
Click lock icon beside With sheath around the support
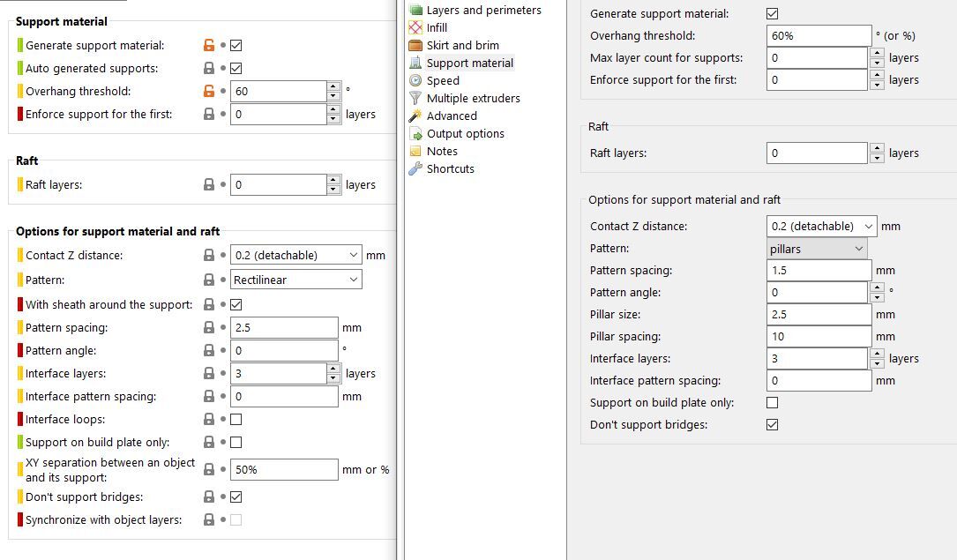coord(209,304)
